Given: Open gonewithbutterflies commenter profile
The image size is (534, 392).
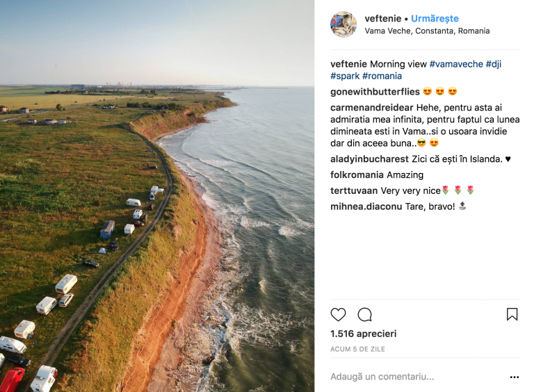Looking at the screenshot, I should click(x=375, y=92).
